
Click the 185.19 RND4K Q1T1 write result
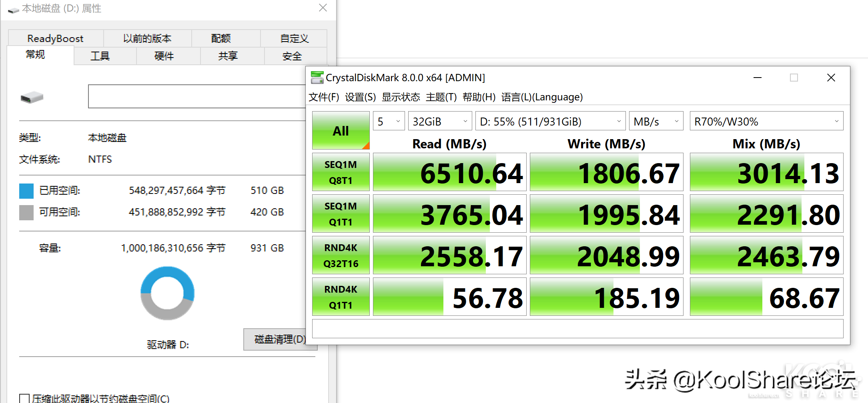[x=606, y=297]
